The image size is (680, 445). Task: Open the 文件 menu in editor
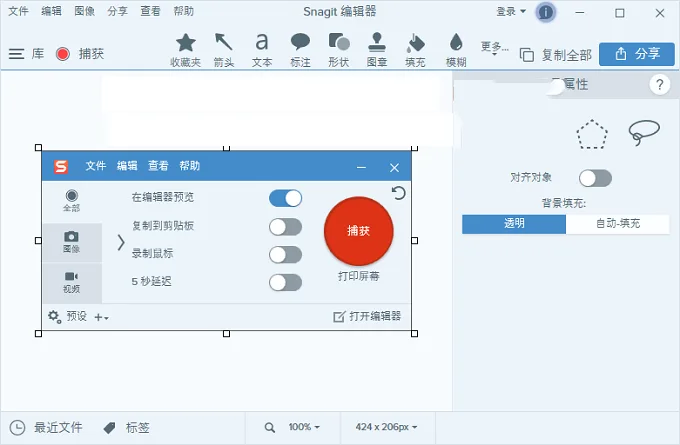coord(18,11)
